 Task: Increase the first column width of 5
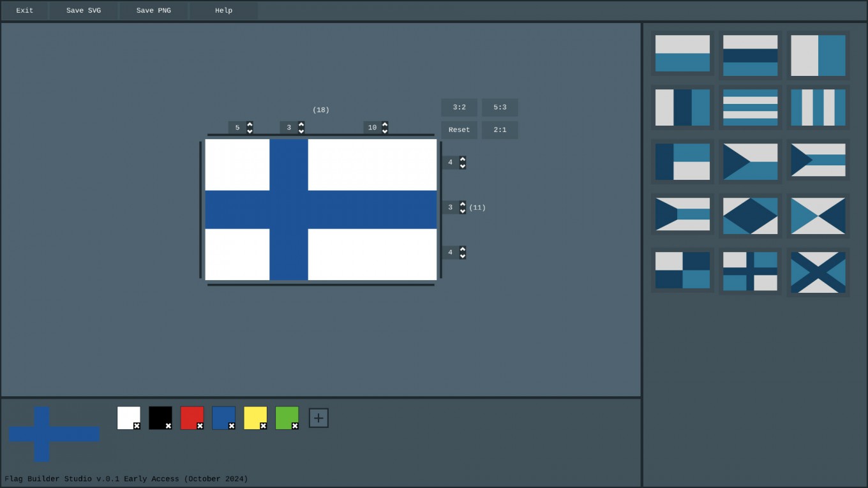[x=250, y=124]
